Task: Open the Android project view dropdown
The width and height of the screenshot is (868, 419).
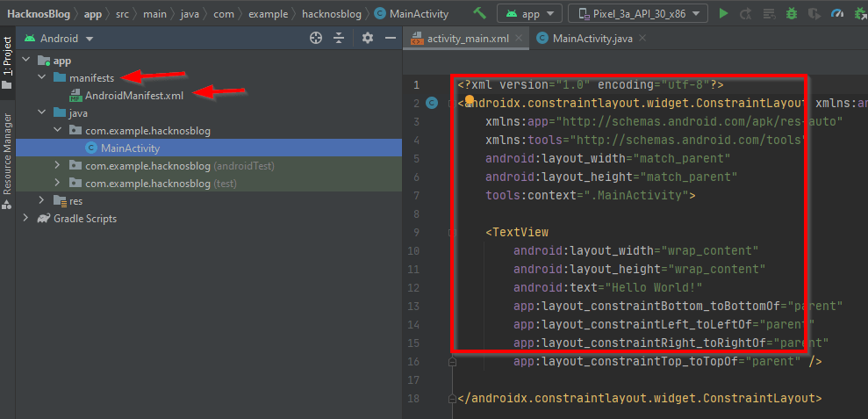Action: [x=59, y=39]
